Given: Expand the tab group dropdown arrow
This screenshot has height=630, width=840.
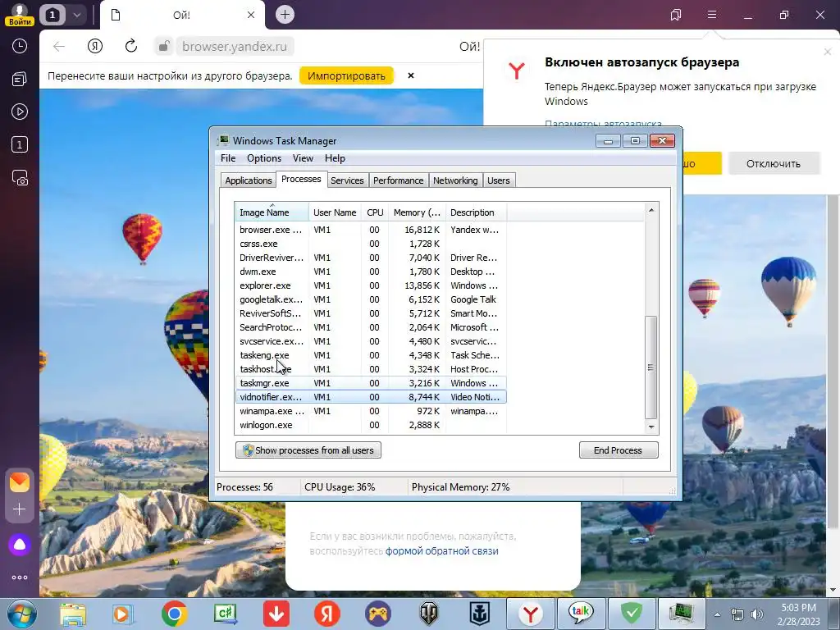Looking at the screenshot, I should pos(76,15).
